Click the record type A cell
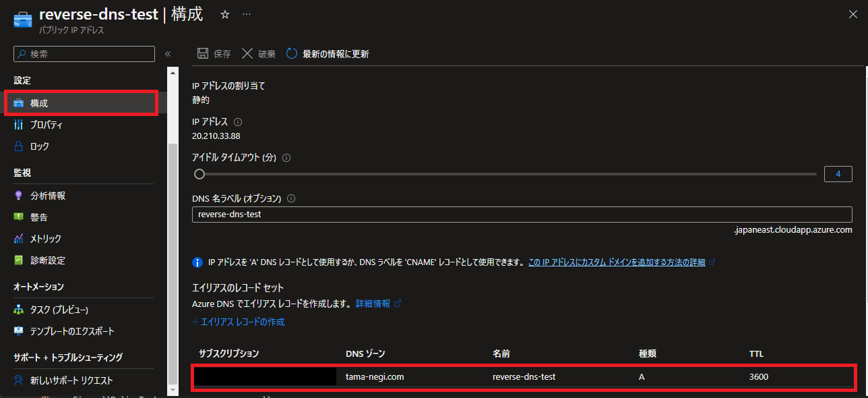Image resolution: width=868 pixels, height=398 pixels. point(642,377)
